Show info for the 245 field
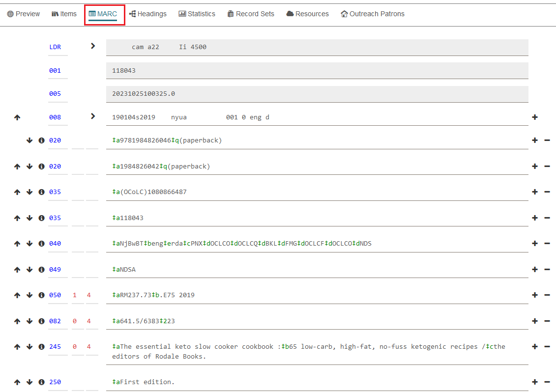 tap(41, 347)
